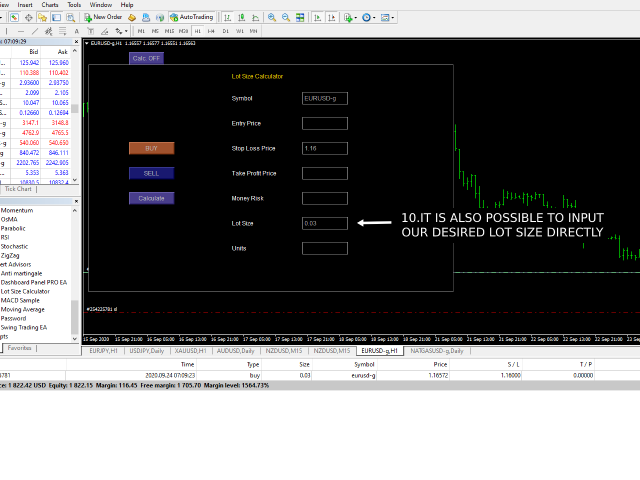Zoom out the chart
Viewport: 640px width, 480px height.
click(286, 17)
